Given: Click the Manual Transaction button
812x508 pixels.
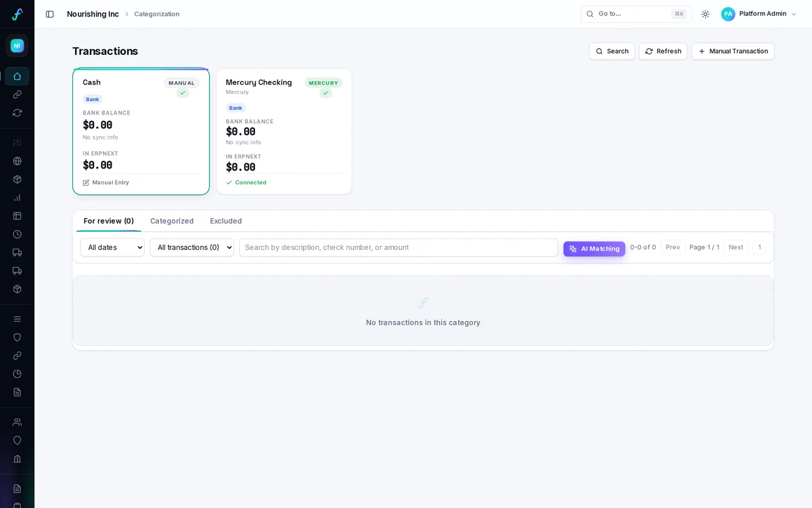Looking at the screenshot, I should (x=733, y=51).
